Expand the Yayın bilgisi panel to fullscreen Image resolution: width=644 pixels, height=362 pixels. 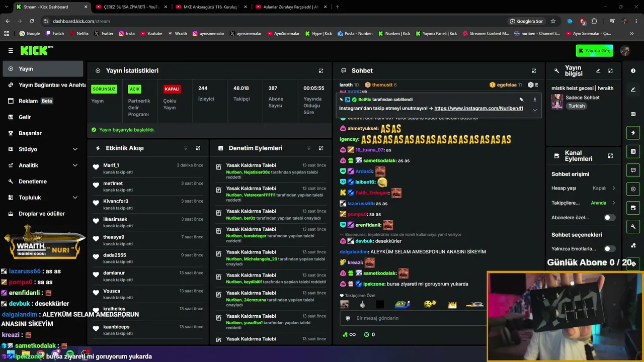[x=610, y=71]
